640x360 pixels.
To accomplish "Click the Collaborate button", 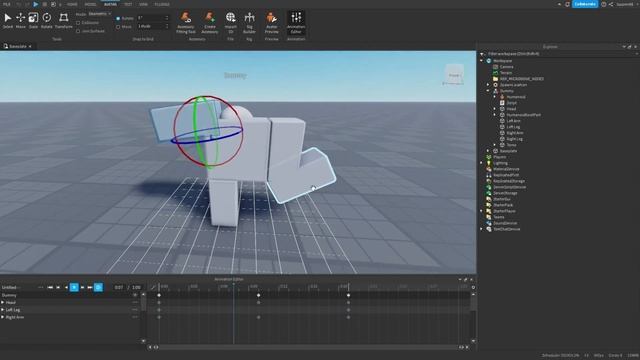I will (584, 4).
